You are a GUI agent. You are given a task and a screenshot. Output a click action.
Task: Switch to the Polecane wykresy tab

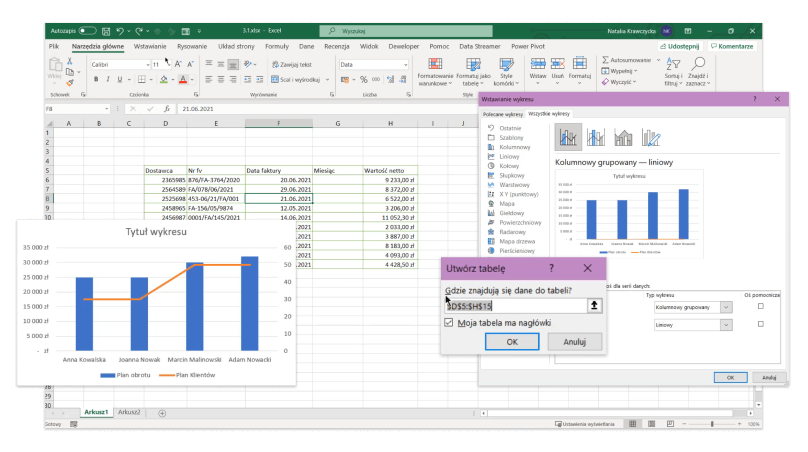click(x=503, y=115)
